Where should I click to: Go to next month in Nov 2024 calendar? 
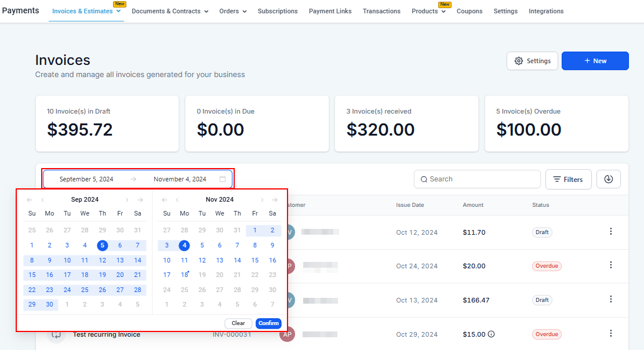pyautogui.click(x=262, y=200)
